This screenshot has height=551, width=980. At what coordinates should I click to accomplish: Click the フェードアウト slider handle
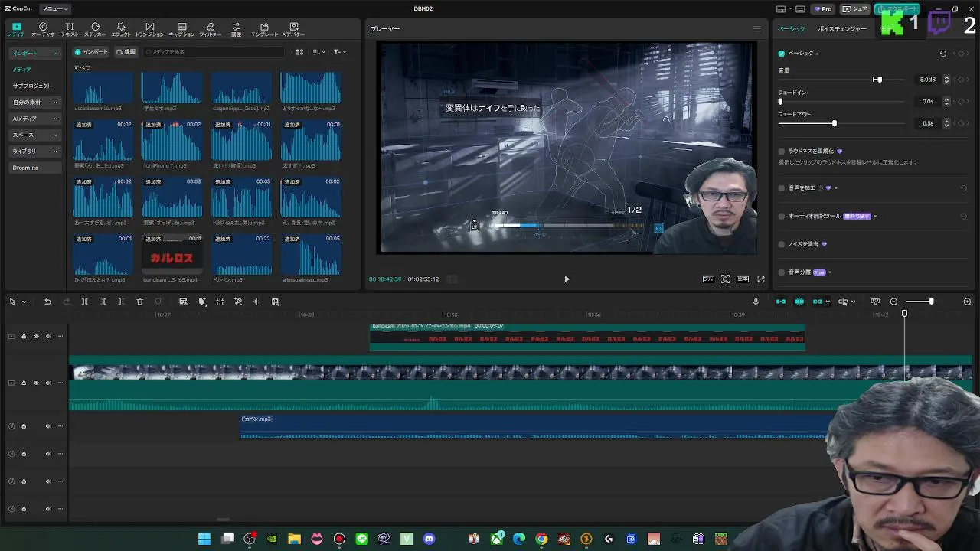click(x=834, y=123)
